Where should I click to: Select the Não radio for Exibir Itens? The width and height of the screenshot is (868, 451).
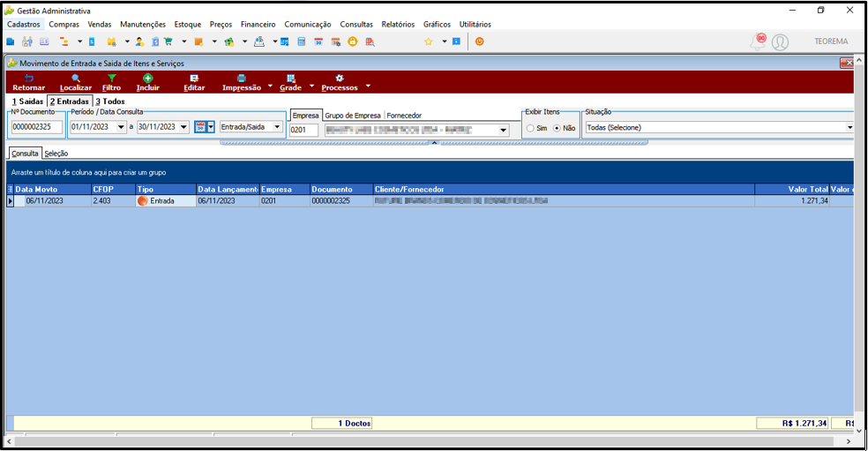[x=557, y=128]
